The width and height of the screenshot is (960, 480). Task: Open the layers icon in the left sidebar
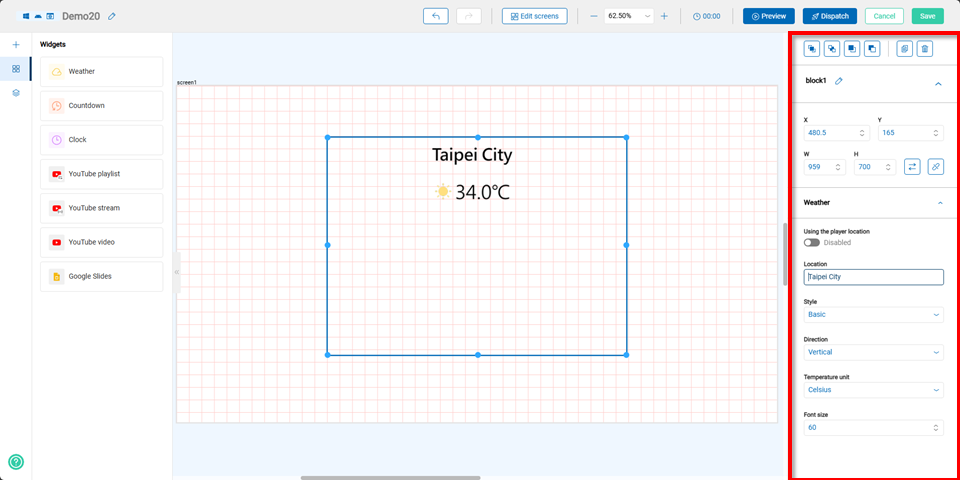point(16,93)
